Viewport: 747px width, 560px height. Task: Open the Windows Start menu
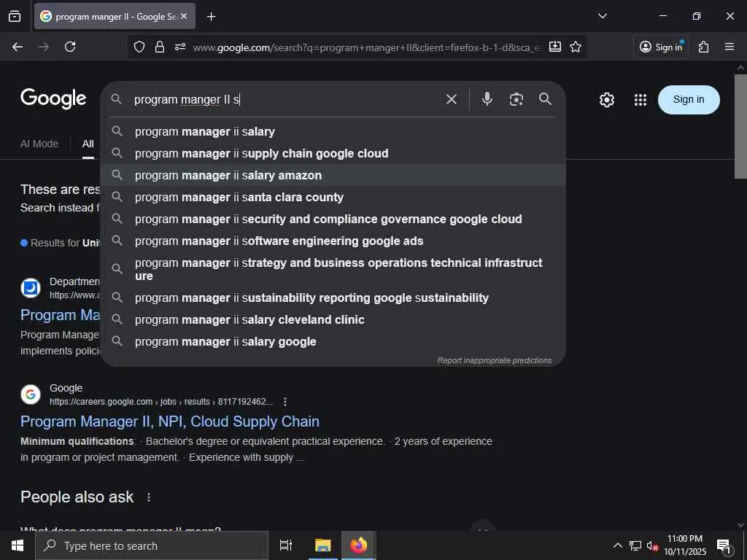click(x=18, y=545)
